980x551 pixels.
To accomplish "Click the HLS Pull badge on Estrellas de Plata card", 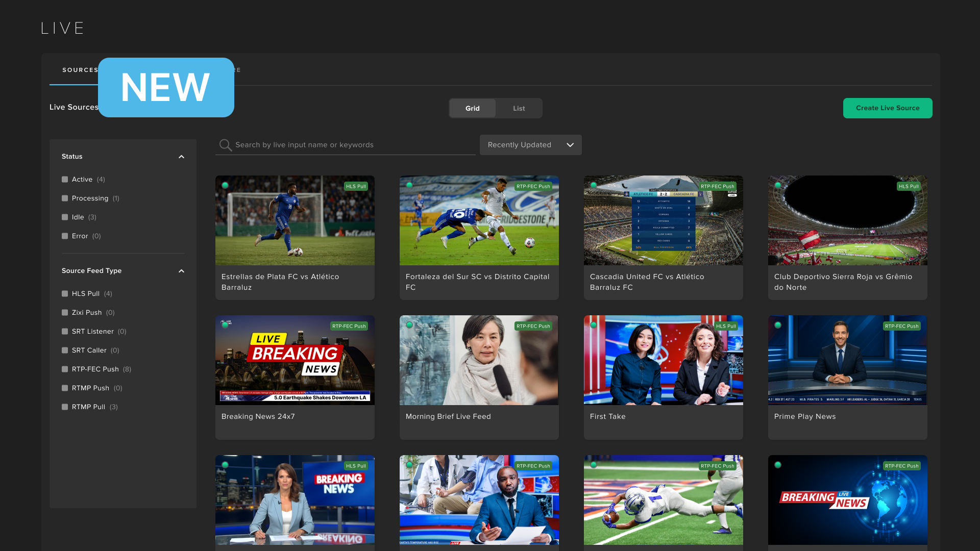I will [356, 186].
